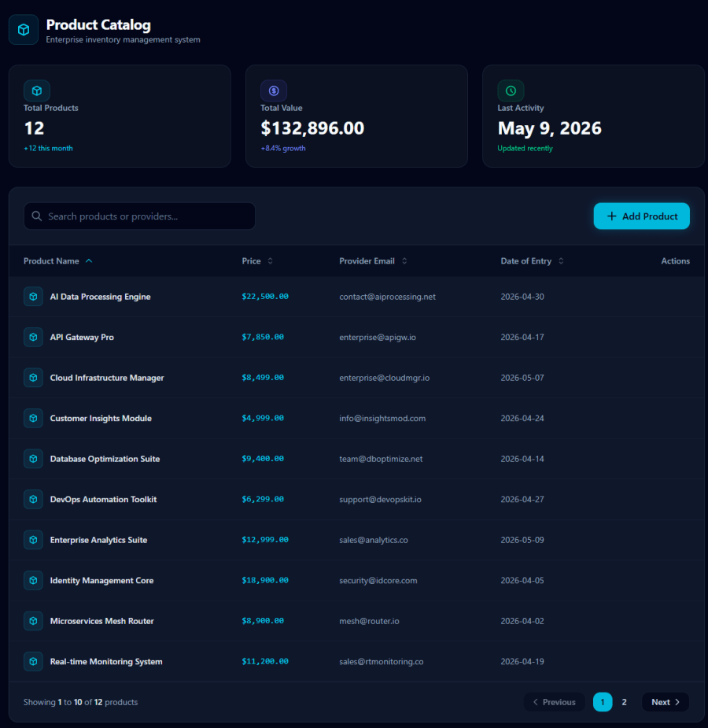
Task: Sort the table by Date of Entry
Action: [532, 261]
